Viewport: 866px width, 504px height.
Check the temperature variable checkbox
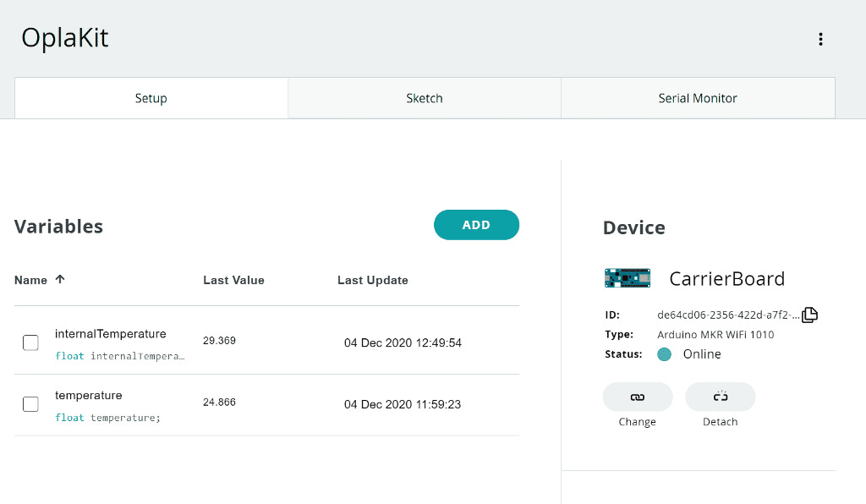31,404
